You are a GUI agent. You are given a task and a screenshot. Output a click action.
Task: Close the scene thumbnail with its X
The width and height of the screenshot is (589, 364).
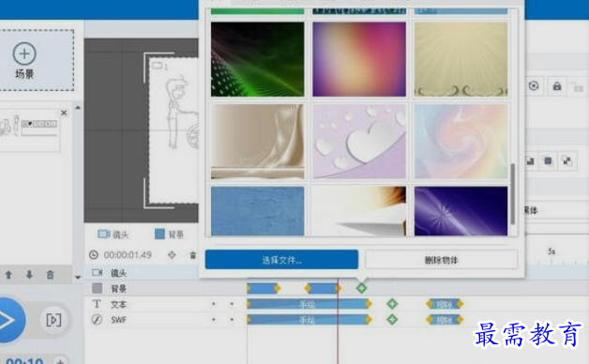pyautogui.click(x=64, y=113)
